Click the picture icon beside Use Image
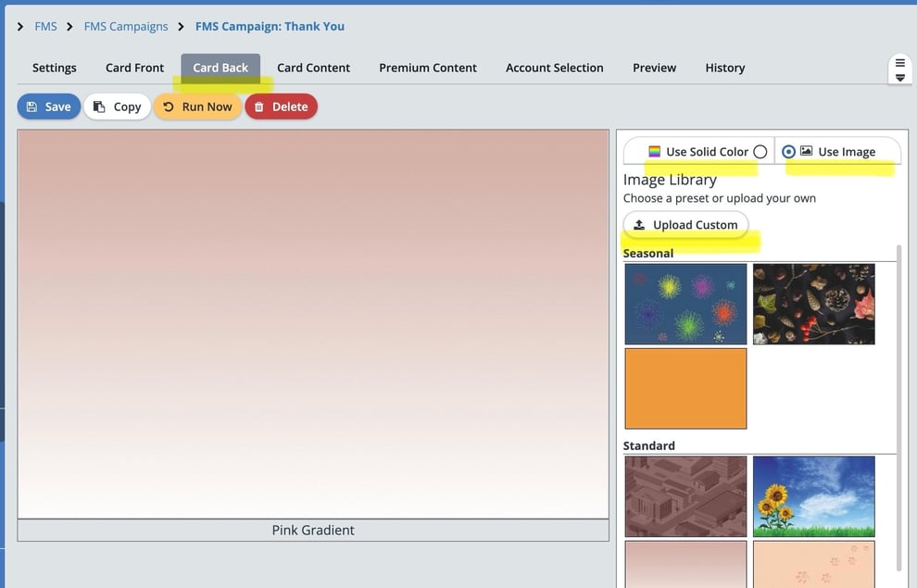This screenshot has width=917, height=588. [x=807, y=151]
